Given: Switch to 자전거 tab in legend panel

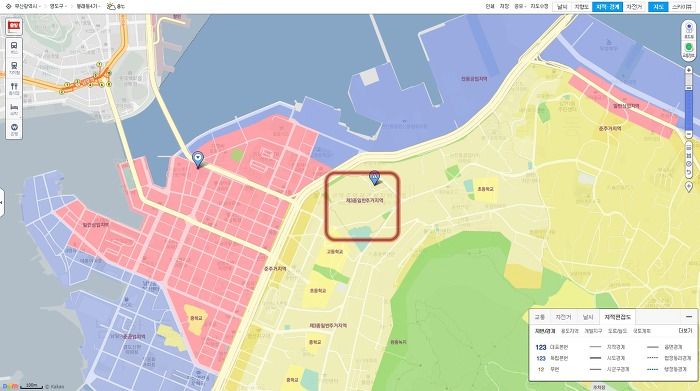Looking at the screenshot, I should pos(563,317).
